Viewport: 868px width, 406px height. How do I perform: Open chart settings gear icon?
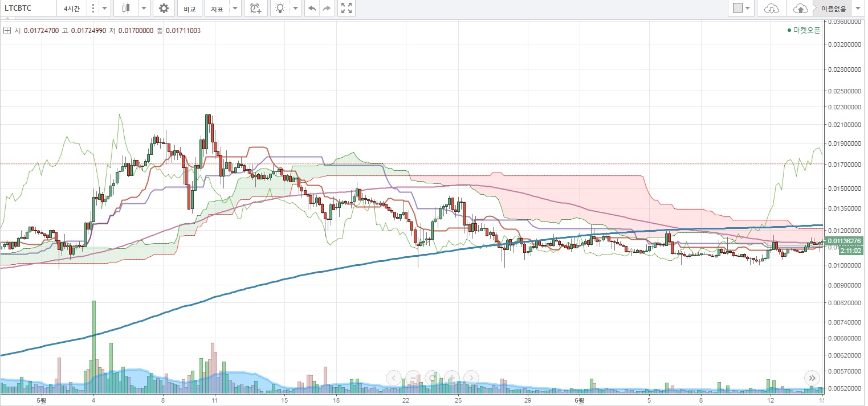(x=164, y=8)
